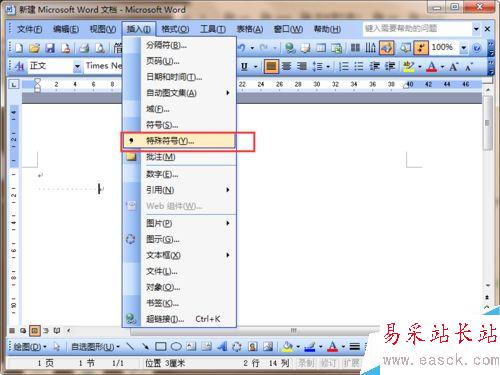Viewport: 500px width, 375px height.
Task: Open the 文件(F) menu
Action: [x=29, y=29]
